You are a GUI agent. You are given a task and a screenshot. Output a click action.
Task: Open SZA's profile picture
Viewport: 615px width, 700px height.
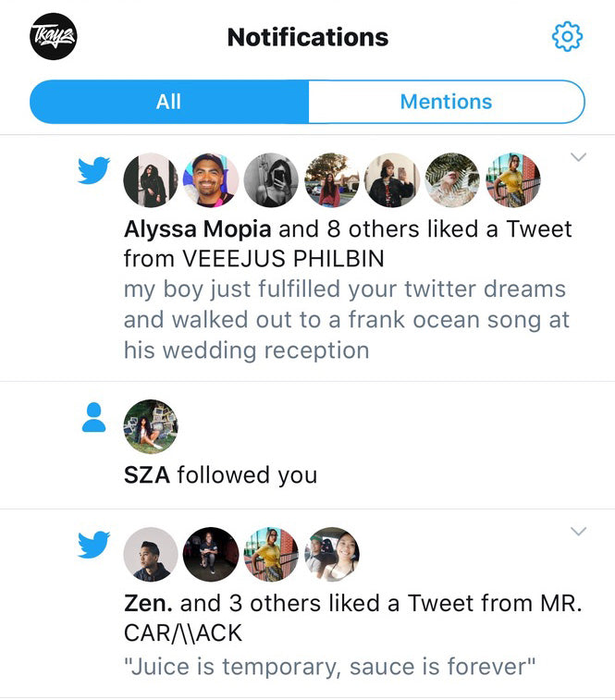150,426
